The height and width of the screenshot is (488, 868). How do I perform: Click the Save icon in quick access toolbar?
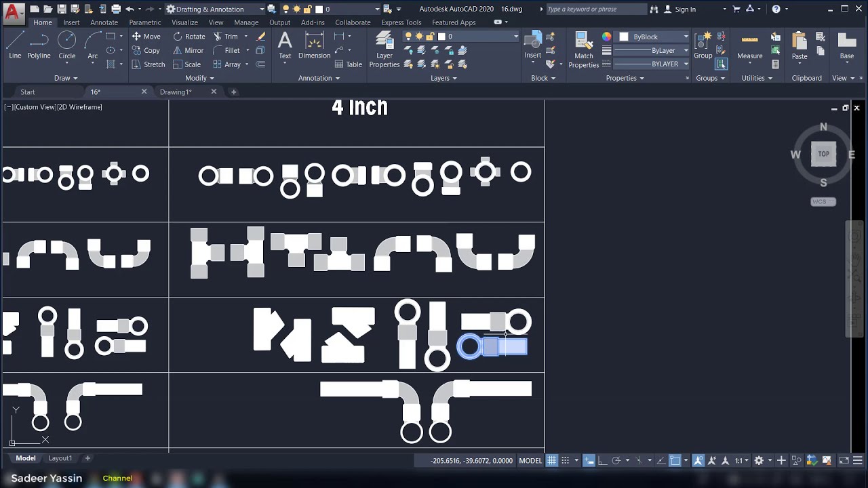[x=62, y=9]
